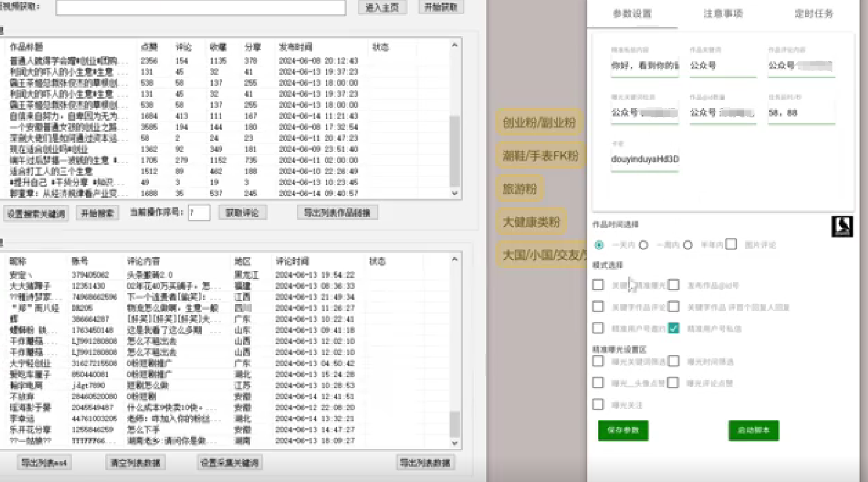Enable the 曝光关键词筛选 checkbox
Image resolution: width=868 pixels, height=482 pixels.
coord(598,361)
